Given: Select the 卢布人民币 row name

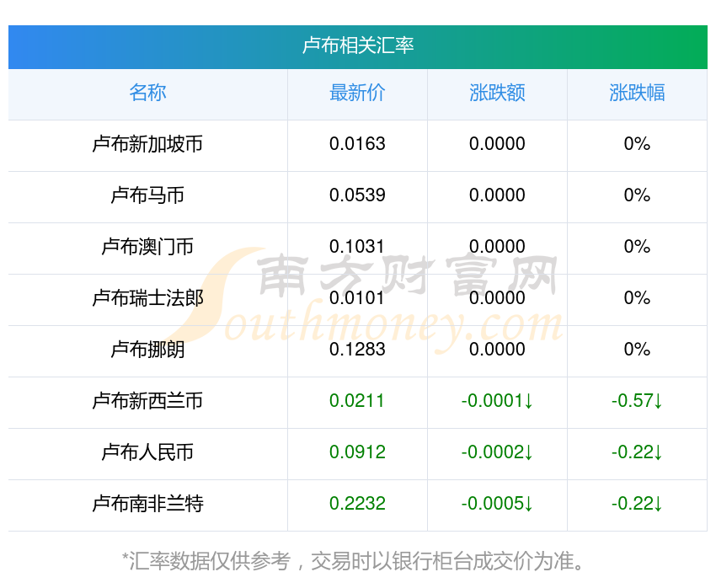Looking at the screenshot, I should (x=147, y=452).
